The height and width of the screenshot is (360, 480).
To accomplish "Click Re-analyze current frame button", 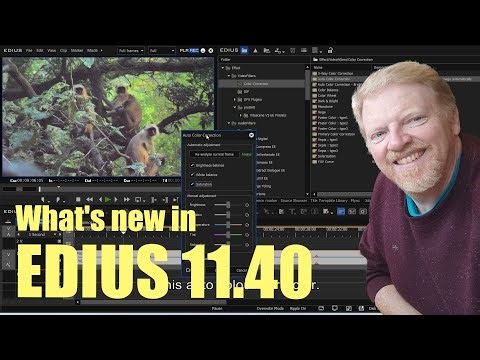I will [214, 154].
